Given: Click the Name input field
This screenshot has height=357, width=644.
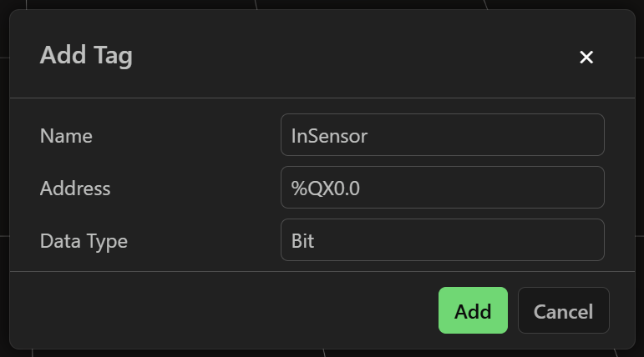Looking at the screenshot, I should (x=442, y=135).
